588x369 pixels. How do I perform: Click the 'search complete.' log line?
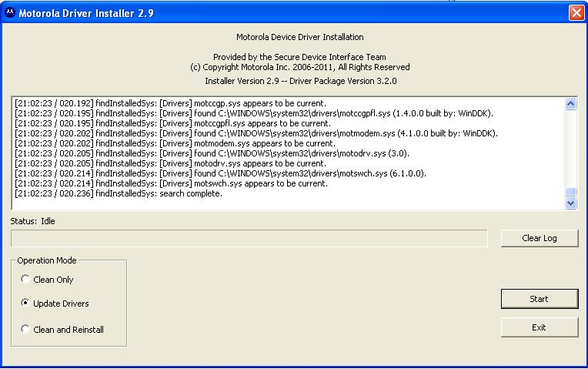[119, 193]
